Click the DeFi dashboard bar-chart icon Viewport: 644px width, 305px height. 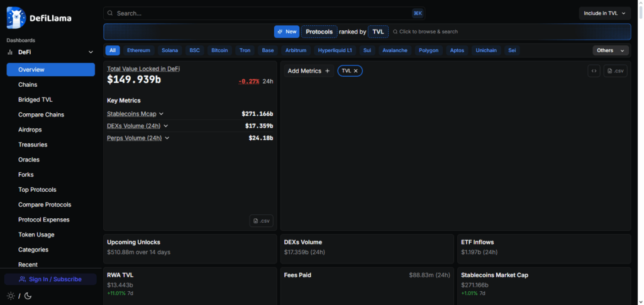tap(10, 52)
